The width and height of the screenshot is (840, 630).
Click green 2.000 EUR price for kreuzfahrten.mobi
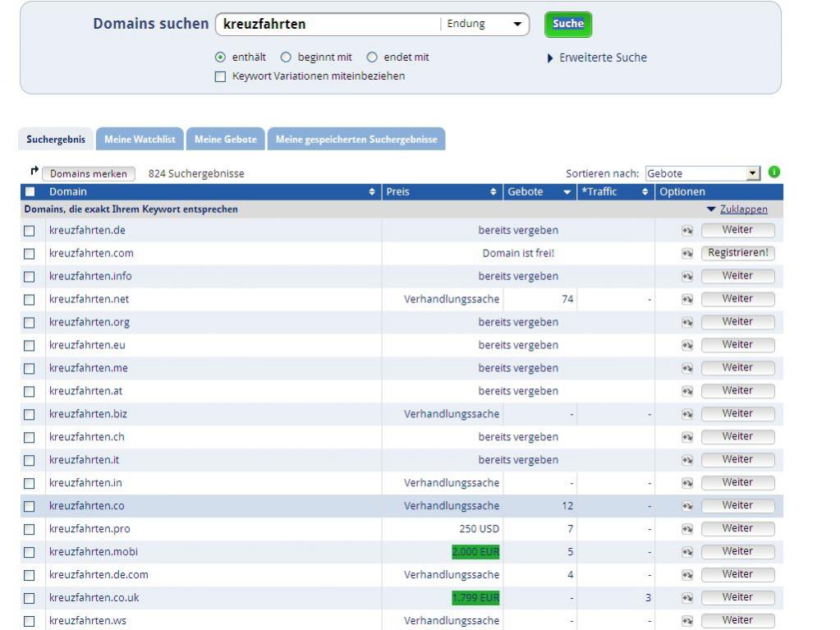click(475, 552)
